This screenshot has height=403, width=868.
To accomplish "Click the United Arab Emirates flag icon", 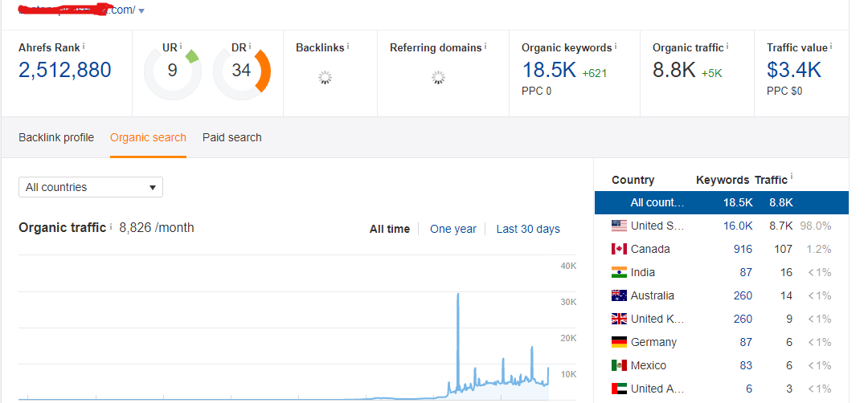I will (619, 388).
